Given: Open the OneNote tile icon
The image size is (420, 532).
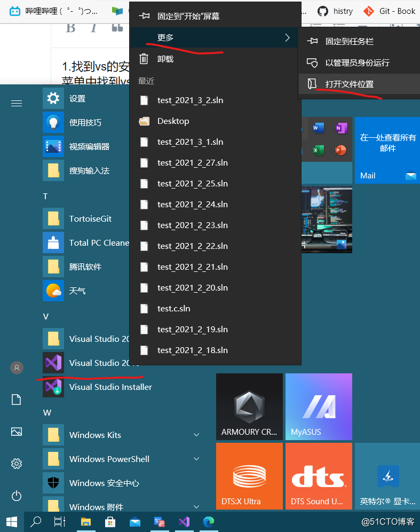Looking at the screenshot, I should [x=340, y=128].
